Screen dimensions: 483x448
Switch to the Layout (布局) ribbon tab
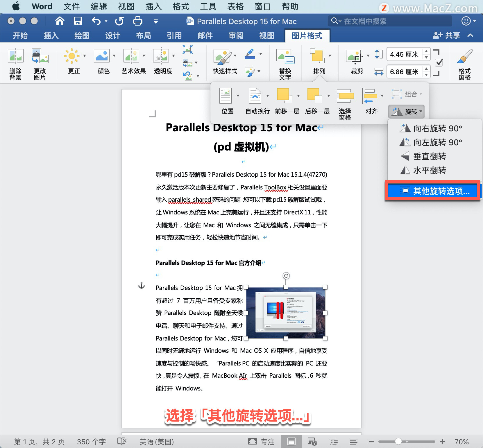click(144, 36)
